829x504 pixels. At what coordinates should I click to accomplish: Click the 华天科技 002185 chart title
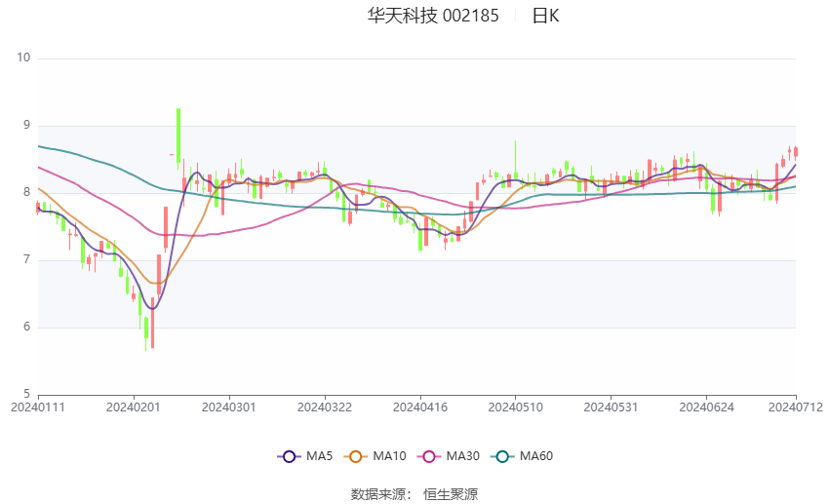tap(433, 16)
